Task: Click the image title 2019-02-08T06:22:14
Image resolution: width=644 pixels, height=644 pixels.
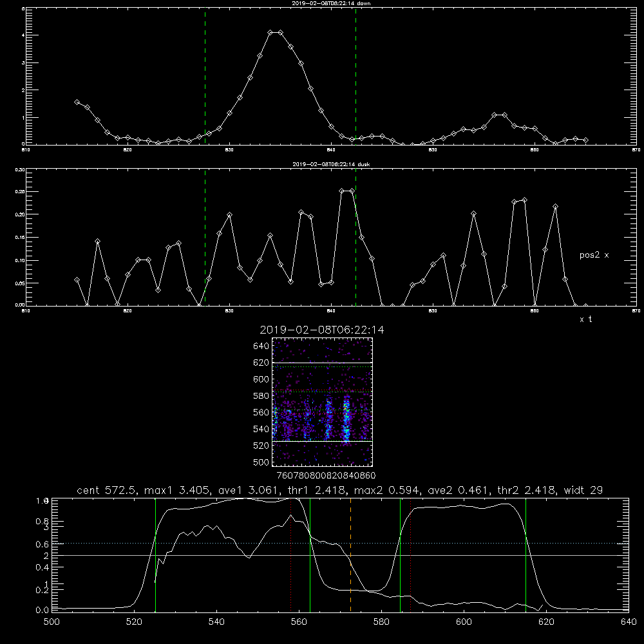Action: (x=322, y=330)
